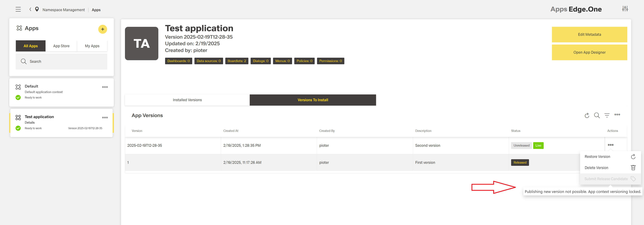This screenshot has height=225, width=644.
Task: Click the Edit Metadata button
Action: pyautogui.click(x=589, y=35)
